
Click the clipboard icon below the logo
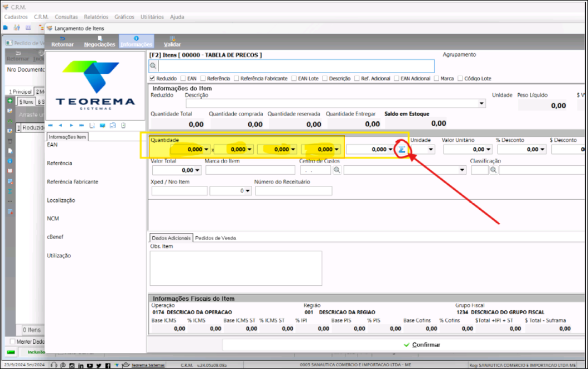[x=123, y=126]
